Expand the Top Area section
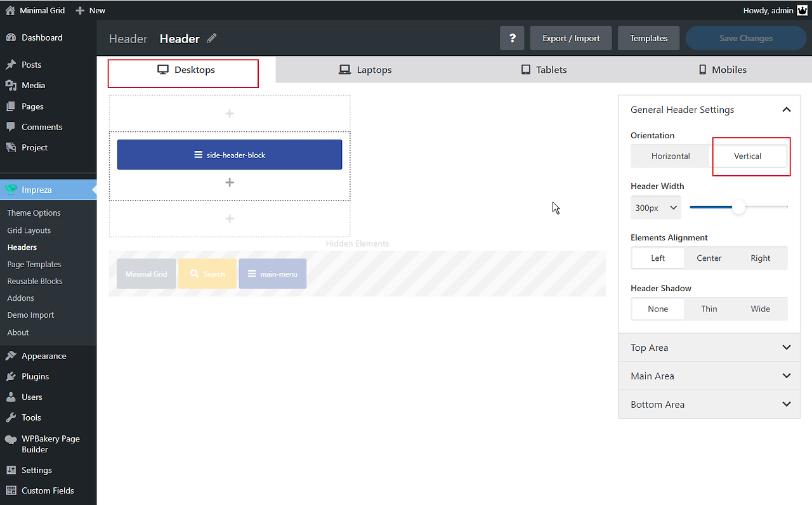 pyautogui.click(x=709, y=348)
